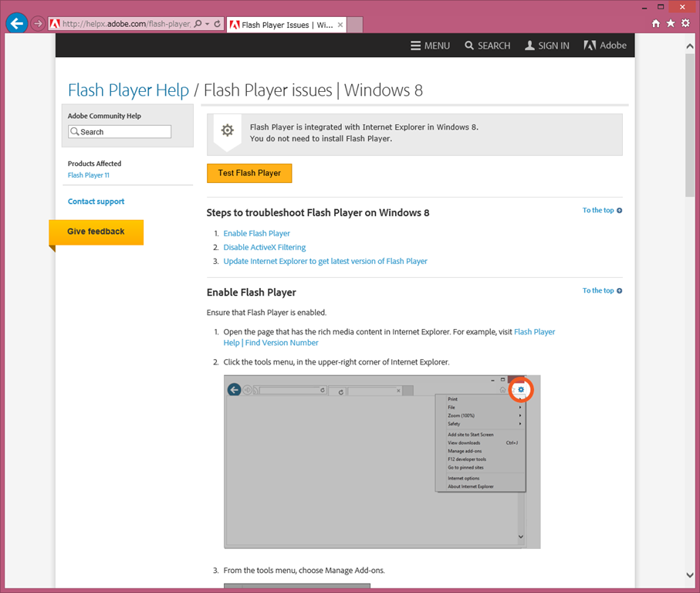Open the IE Tools gear menu
Screen dimensions: 700x593
685,23
